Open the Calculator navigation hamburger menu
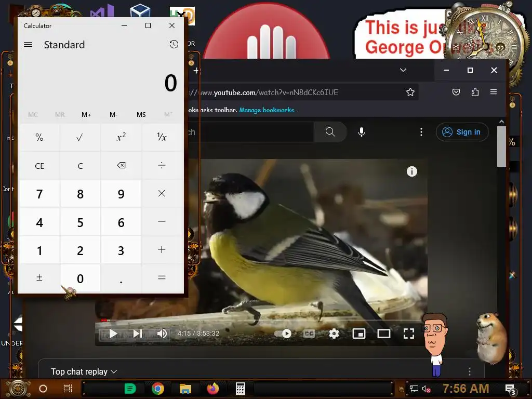532x399 pixels. [28, 45]
